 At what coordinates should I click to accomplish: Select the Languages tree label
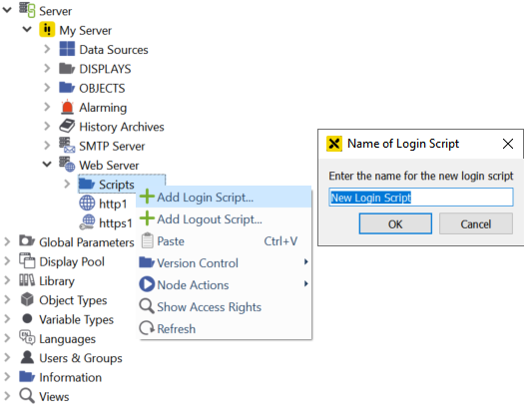tap(67, 339)
